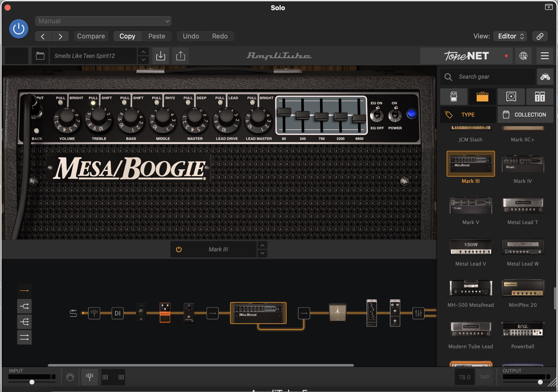The width and height of the screenshot is (558, 392).
Task: Select the single serial signal chain routing
Action: pyautogui.click(x=24, y=291)
